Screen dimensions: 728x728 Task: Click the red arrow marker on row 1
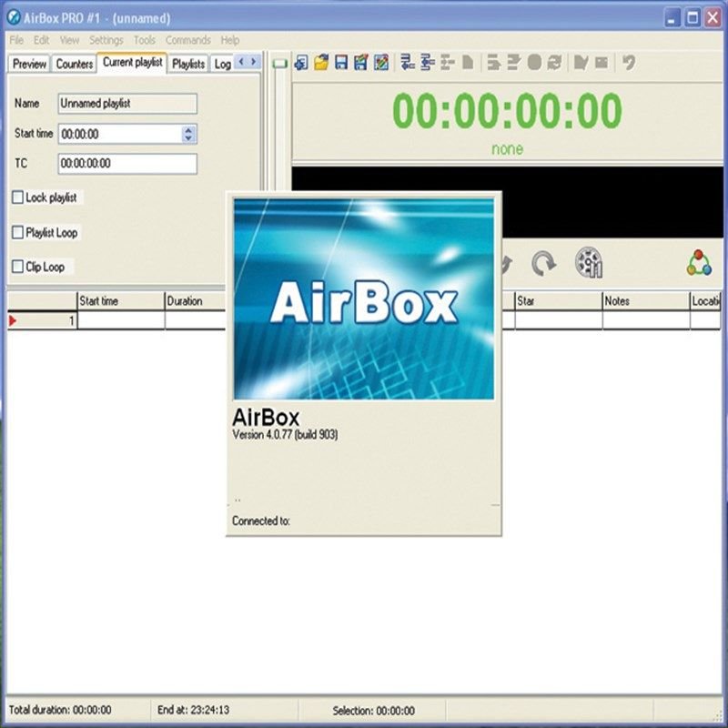13,320
